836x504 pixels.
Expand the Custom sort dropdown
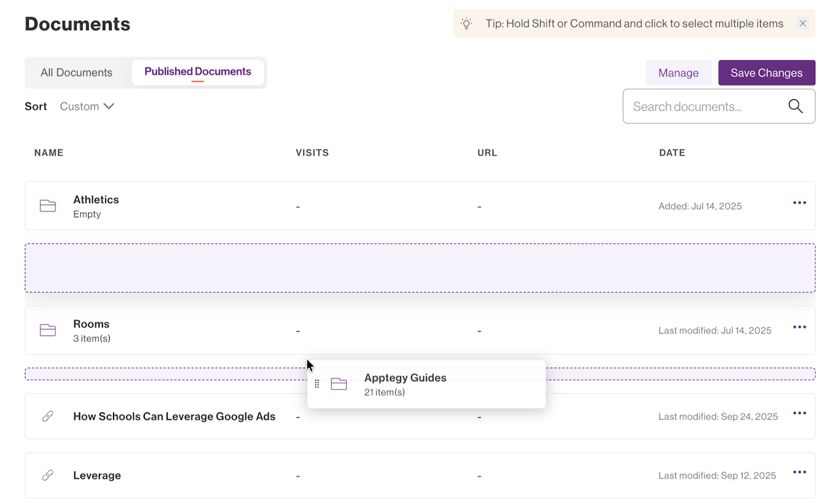click(x=88, y=106)
